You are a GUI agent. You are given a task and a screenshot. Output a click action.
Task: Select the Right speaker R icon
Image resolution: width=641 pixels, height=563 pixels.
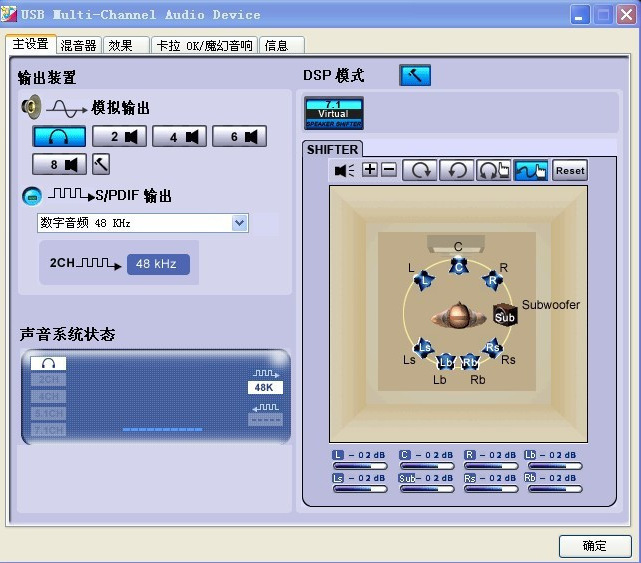[493, 280]
